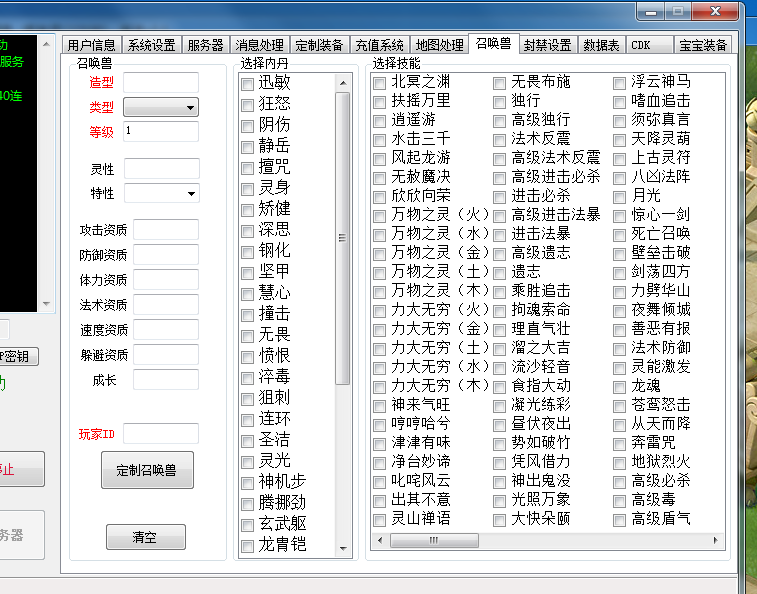Click the 攻击资质 input field
This screenshot has width=757, height=594.
[x=166, y=229]
